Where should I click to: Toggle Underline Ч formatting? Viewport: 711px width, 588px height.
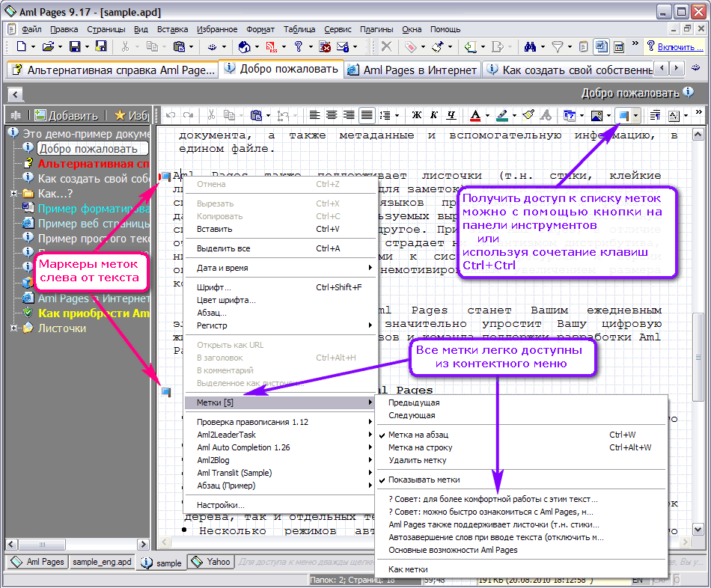pyautogui.click(x=451, y=115)
